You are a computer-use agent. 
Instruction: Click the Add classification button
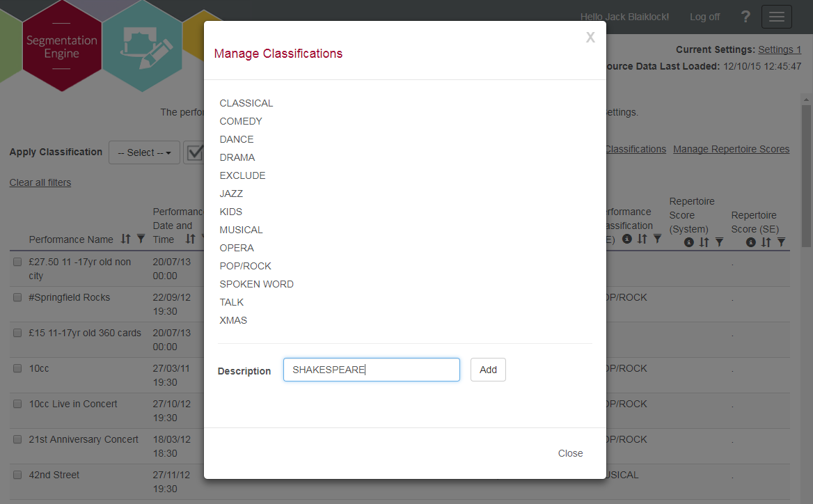(x=488, y=370)
